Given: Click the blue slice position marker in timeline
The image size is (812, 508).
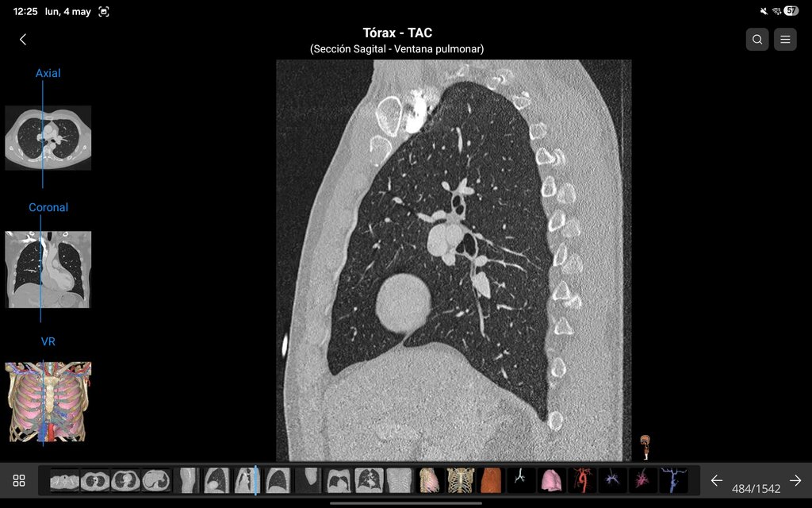Looking at the screenshot, I should [x=256, y=480].
